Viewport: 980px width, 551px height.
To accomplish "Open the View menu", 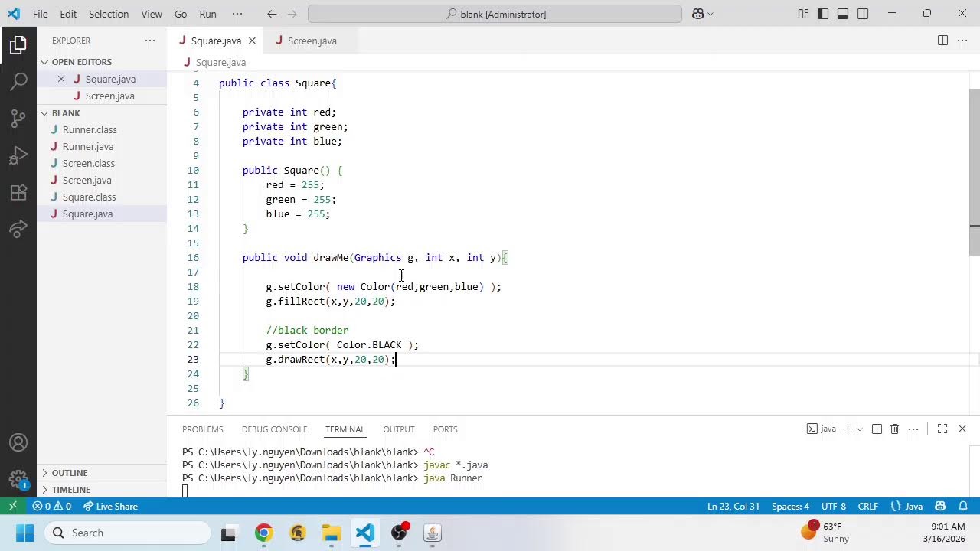I will click(152, 14).
